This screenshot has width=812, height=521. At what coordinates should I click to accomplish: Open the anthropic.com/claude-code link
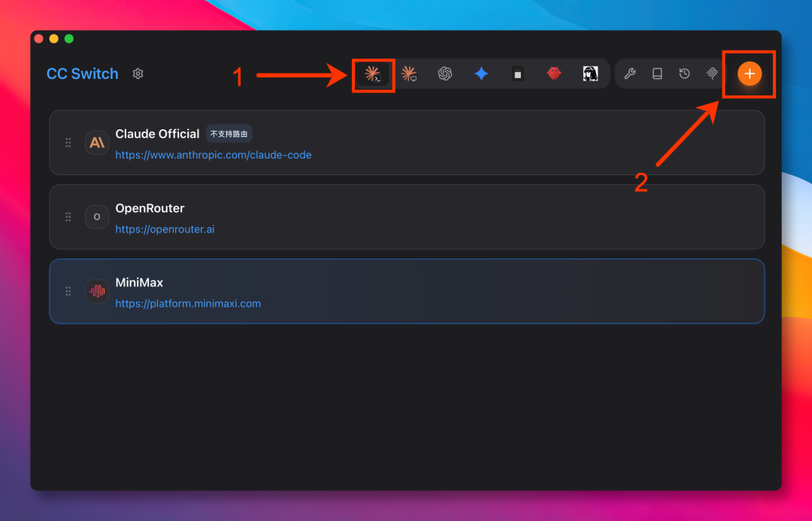pos(214,155)
